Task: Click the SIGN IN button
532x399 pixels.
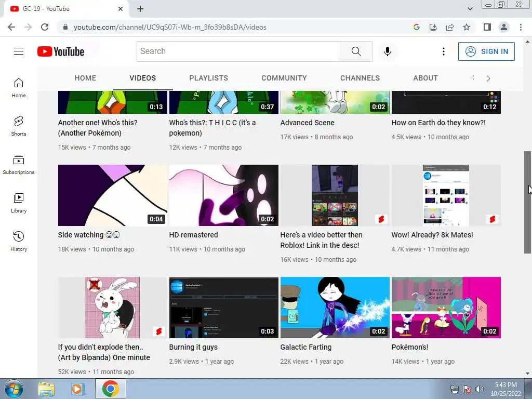Action: point(486,51)
